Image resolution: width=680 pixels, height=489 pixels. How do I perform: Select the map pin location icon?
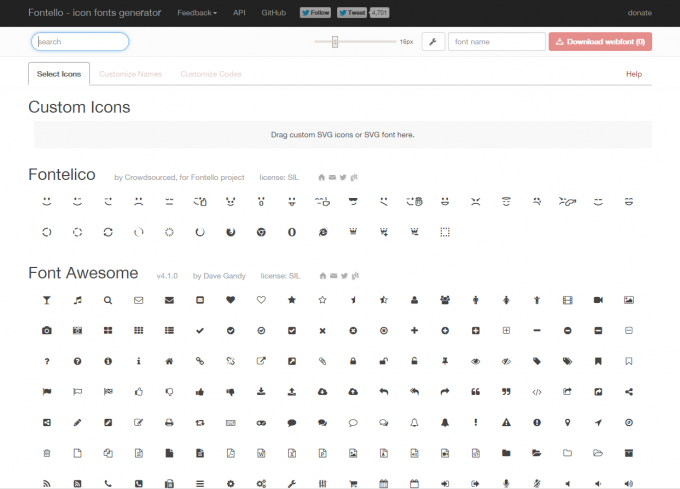567,423
